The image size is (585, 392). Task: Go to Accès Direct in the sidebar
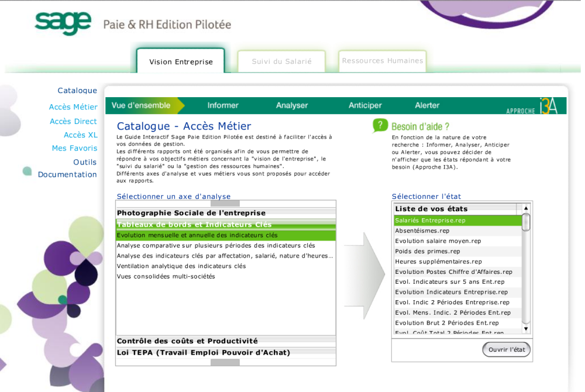pos(73,121)
